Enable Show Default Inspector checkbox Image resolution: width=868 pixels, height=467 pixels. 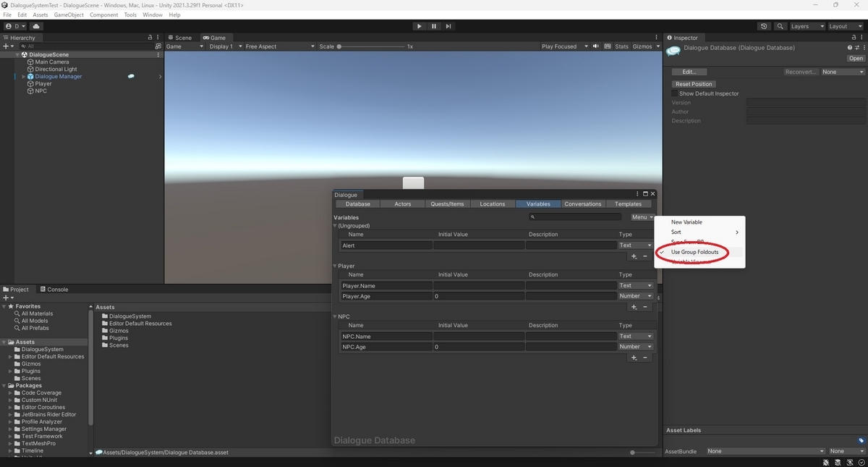[x=675, y=93]
